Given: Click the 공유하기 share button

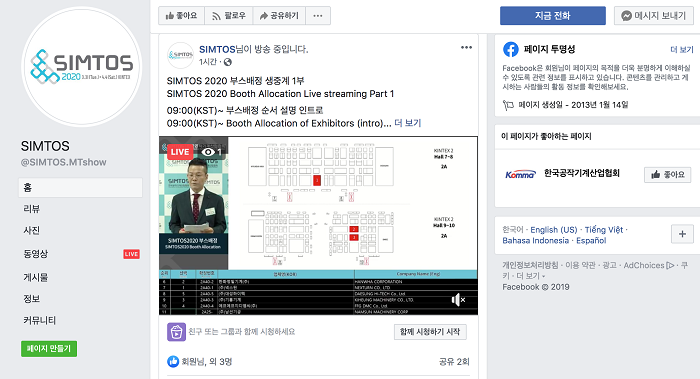Looking at the screenshot, I should [279, 16].
